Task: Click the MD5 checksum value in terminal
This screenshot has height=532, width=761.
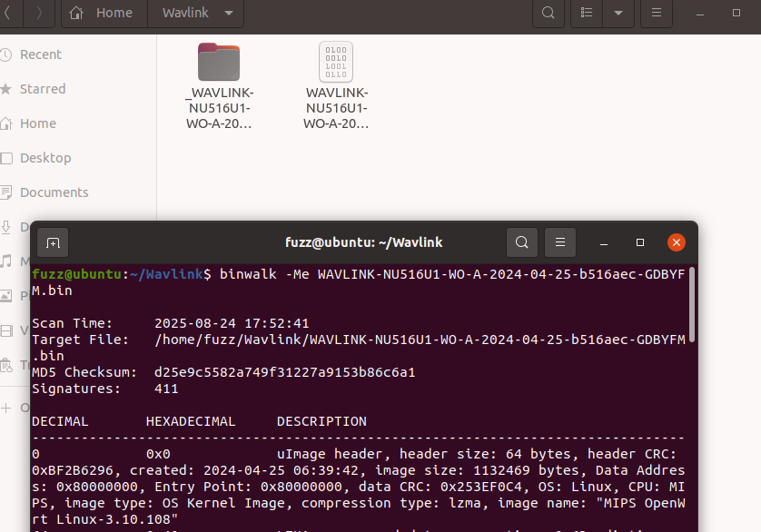Action: (285, 372)
